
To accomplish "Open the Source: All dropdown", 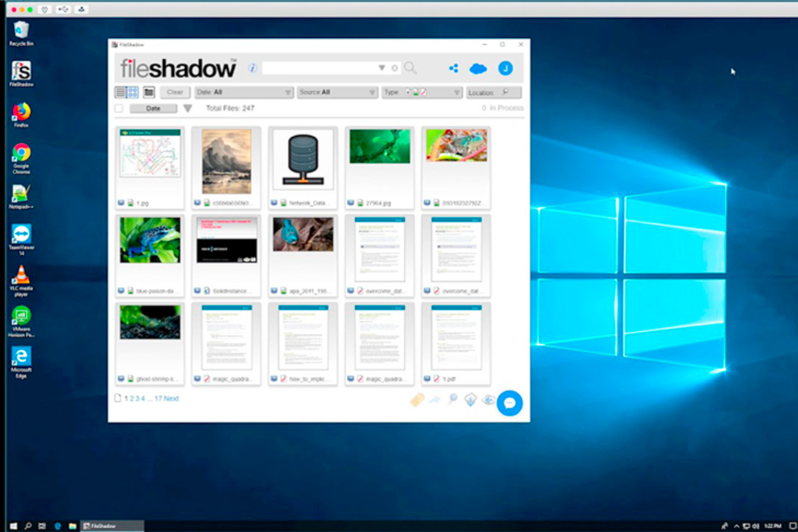I will pos(337,92).
